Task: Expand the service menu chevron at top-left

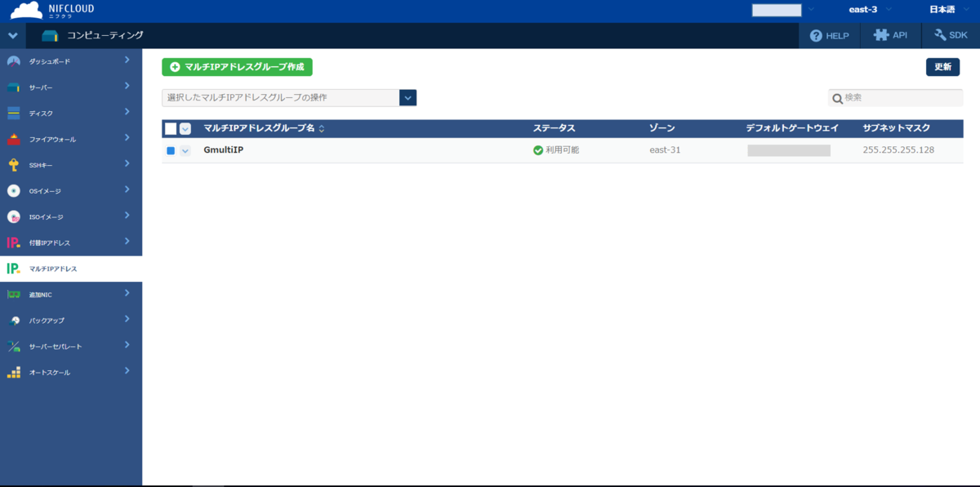Action: tap(12, 36)
